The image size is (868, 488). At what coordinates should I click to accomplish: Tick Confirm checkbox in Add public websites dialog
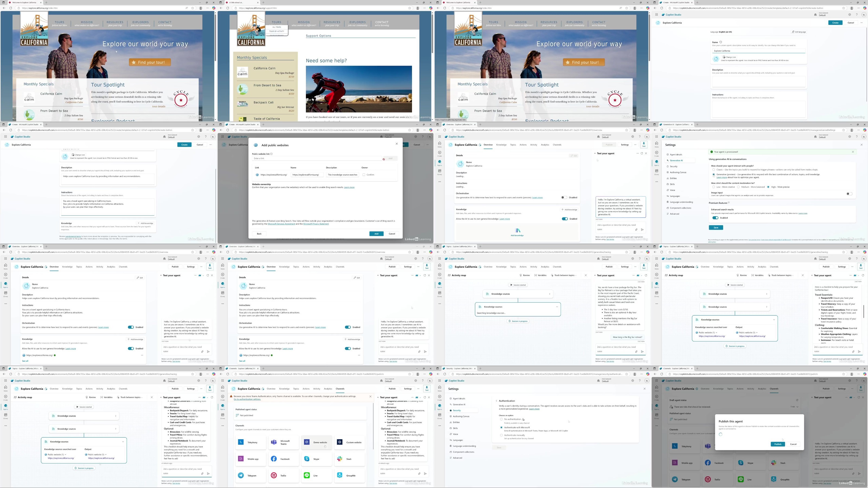(363, 175)
